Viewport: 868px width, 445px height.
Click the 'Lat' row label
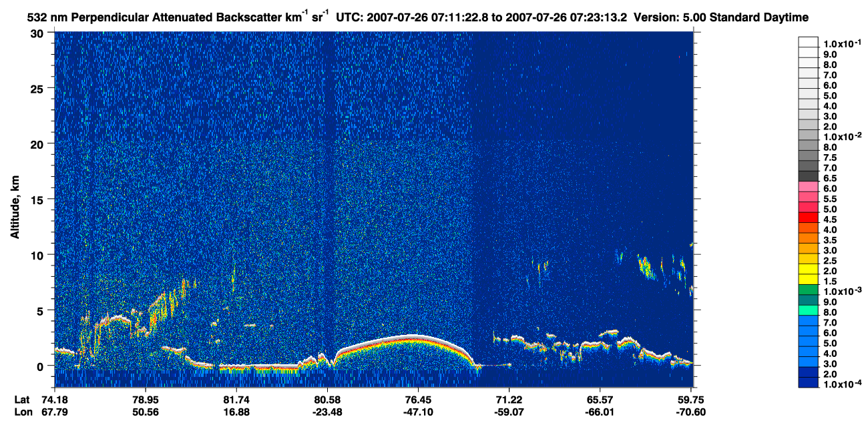pos(22,399)
